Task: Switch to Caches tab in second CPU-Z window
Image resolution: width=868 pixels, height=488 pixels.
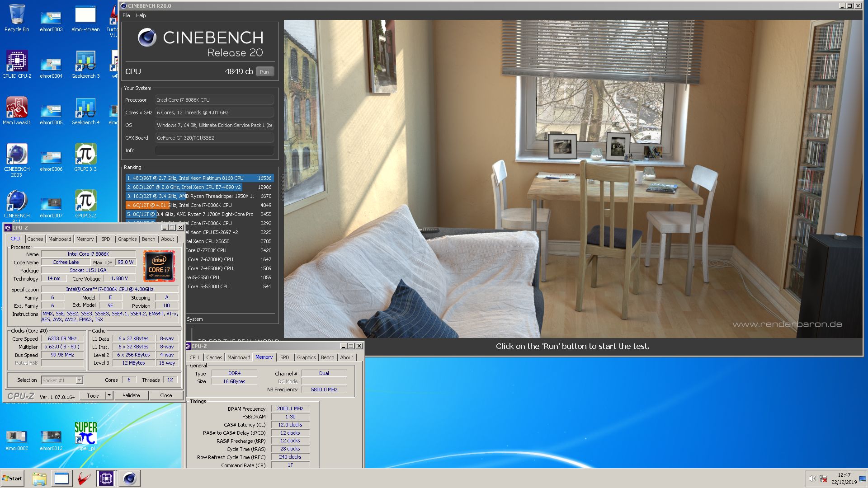Action: coord(214,357)
